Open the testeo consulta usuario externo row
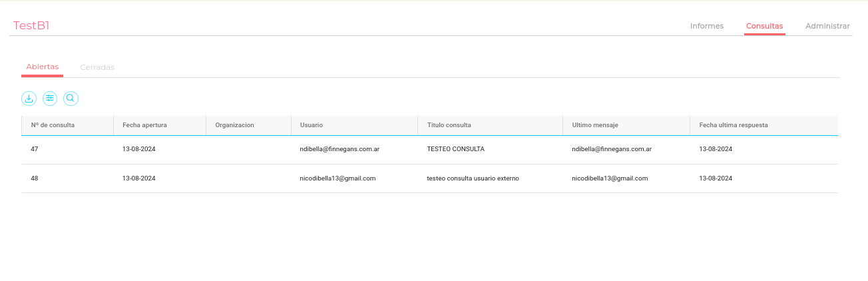The image size is (868, 281). (x=473, y=178)
